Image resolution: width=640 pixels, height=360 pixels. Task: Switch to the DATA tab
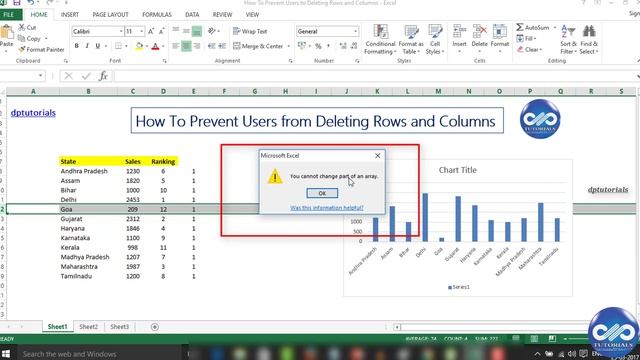192,15
